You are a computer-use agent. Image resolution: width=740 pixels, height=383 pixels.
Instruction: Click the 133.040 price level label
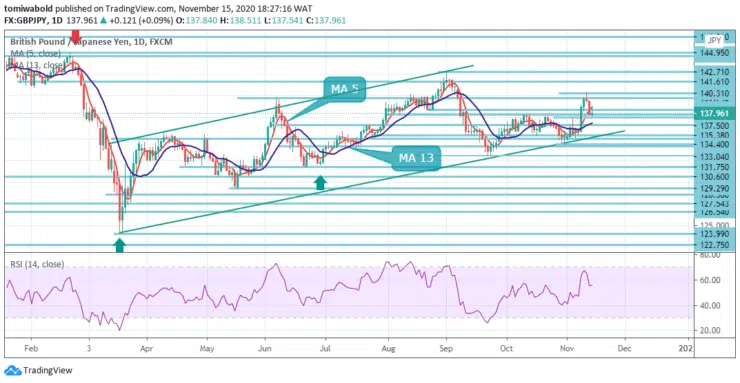coord(715,157)
